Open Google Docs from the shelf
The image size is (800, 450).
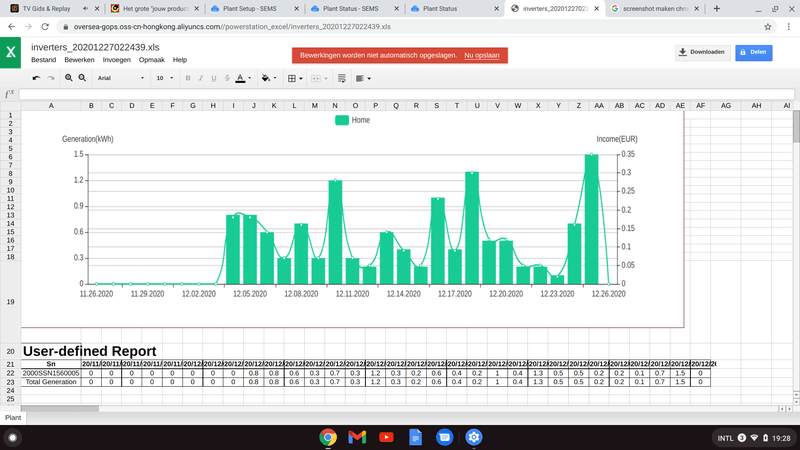415,437
